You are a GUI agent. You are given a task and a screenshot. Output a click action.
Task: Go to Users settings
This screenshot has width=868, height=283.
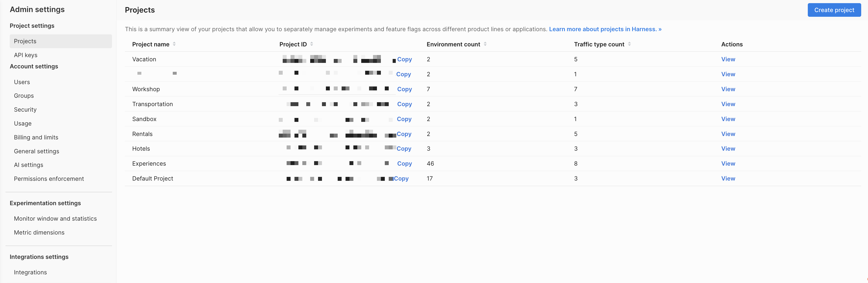[22, 82]
